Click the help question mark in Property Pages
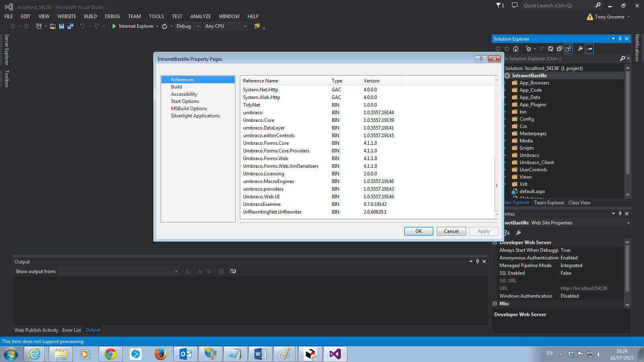The width and height of the screenshot is (644, 362). 481,59
